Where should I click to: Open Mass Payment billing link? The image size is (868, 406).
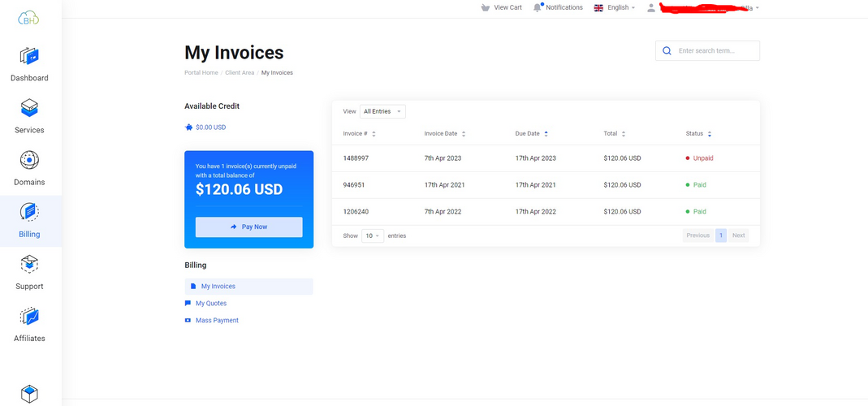[217, 320]
